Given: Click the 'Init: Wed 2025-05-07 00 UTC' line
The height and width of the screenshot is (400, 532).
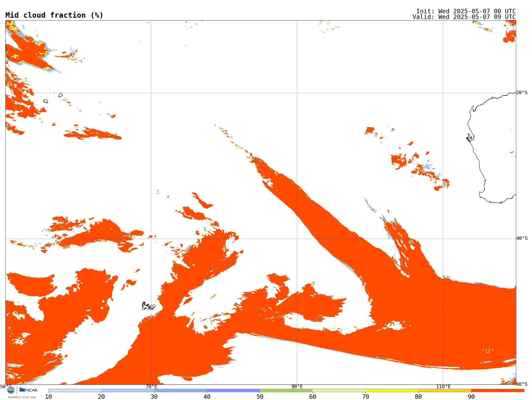Looking at the screenshot, I should pos(466,11).
